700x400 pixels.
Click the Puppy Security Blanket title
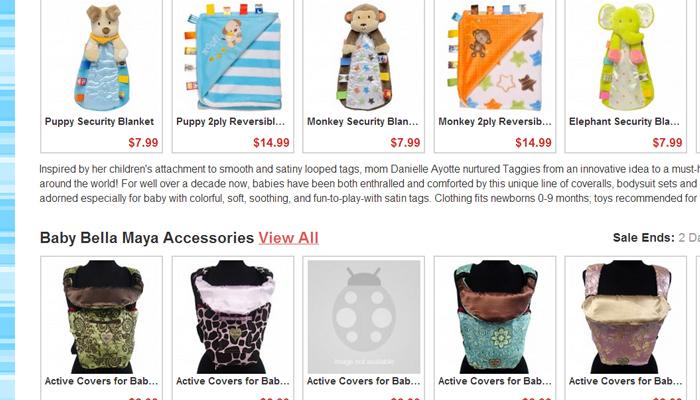click(x=99, y=121)
